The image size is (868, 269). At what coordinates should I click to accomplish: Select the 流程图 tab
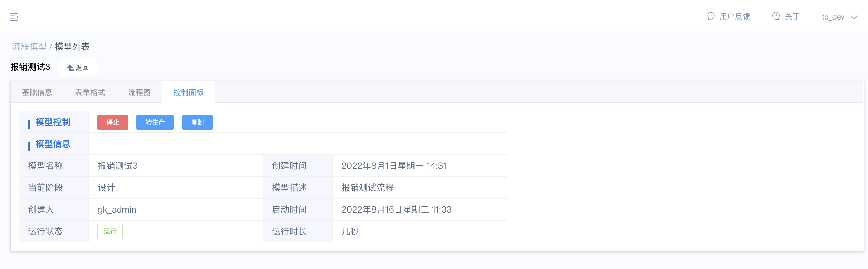(x=139, y=92)
